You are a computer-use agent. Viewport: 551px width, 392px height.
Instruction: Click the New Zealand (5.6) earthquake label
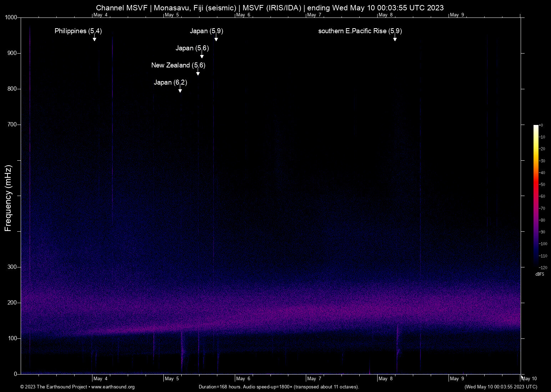click(178, 65)
